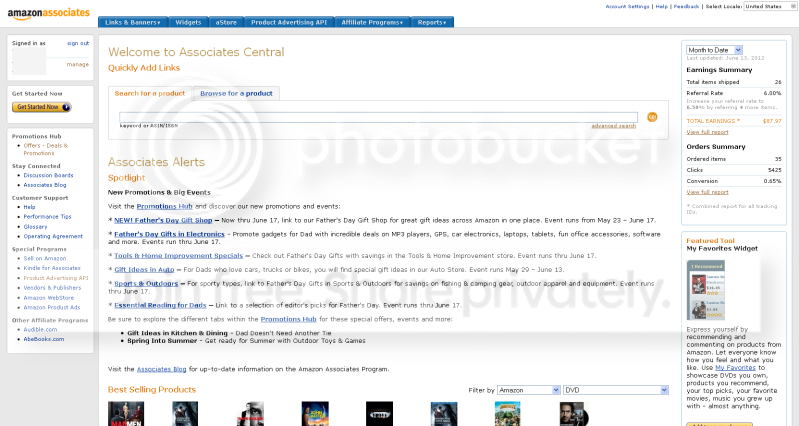Open the Affiliate Programs menu
799x426 pixels.
[372, 22]
